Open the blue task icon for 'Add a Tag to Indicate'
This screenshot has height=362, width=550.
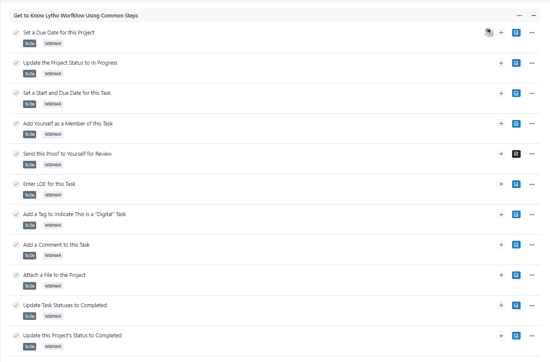516,214
